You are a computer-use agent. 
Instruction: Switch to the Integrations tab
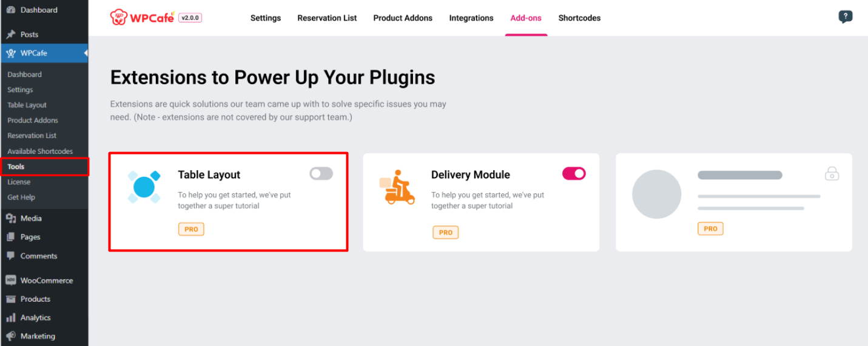[471, 18]
